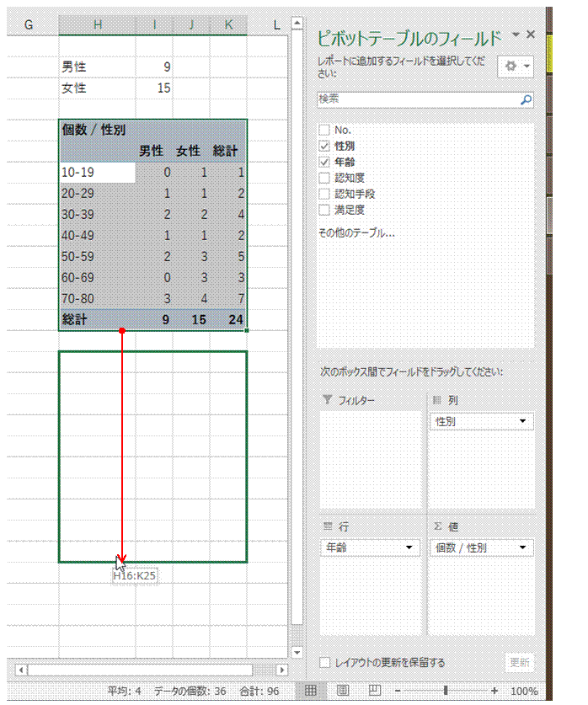
Task: Click the 100% zoom level
Action: point(524,691)
